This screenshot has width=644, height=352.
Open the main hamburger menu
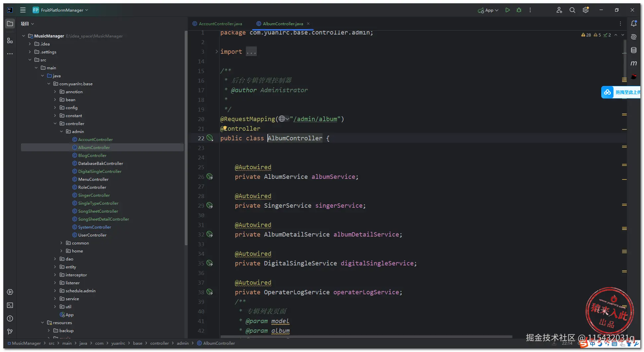(x=23, y=10)
